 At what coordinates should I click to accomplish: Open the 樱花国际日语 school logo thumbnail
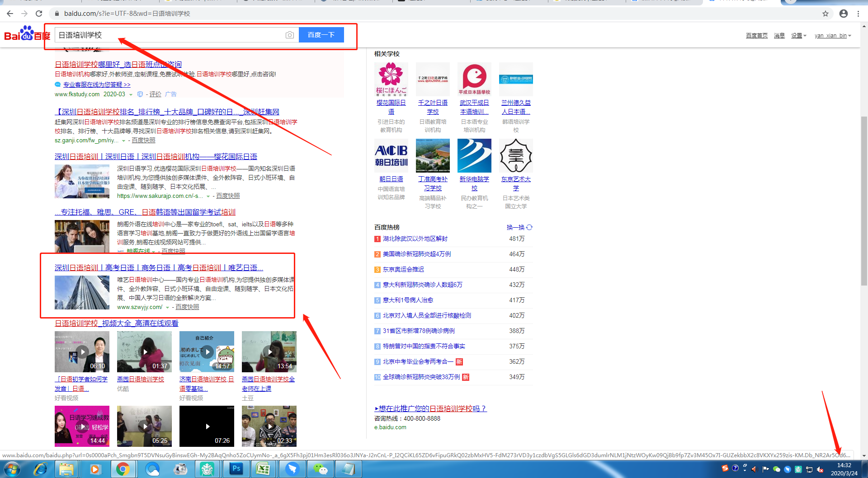[391, 79]
